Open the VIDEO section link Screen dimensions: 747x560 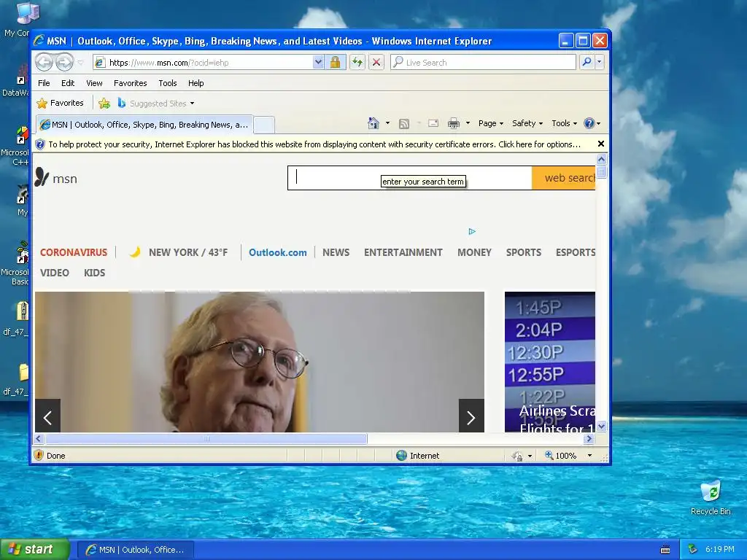point(54,273)
